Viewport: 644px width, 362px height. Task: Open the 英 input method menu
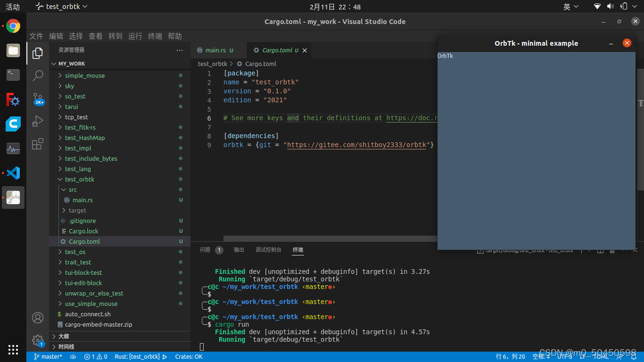pyautogui.click(x=570, y=7)
